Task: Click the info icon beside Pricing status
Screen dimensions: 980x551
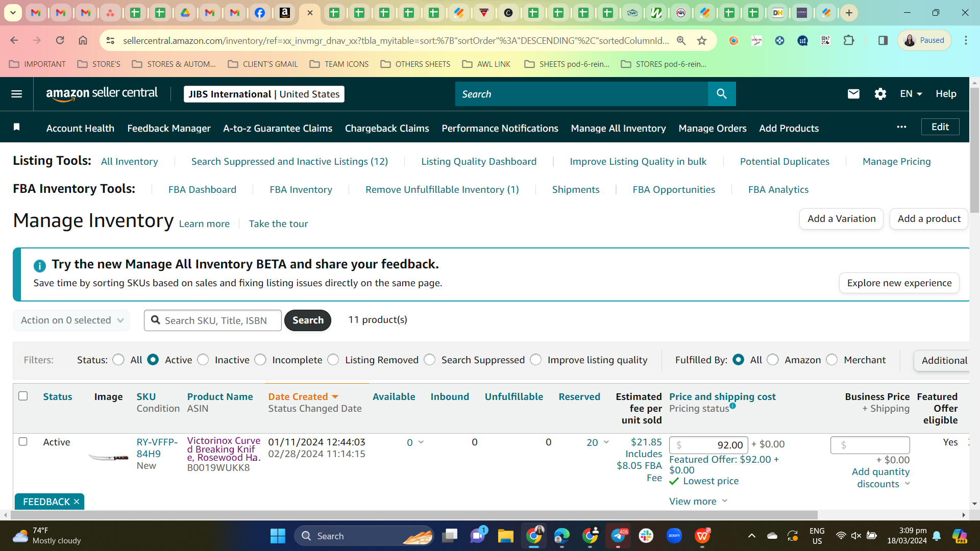Action: (x=733, y=406)
